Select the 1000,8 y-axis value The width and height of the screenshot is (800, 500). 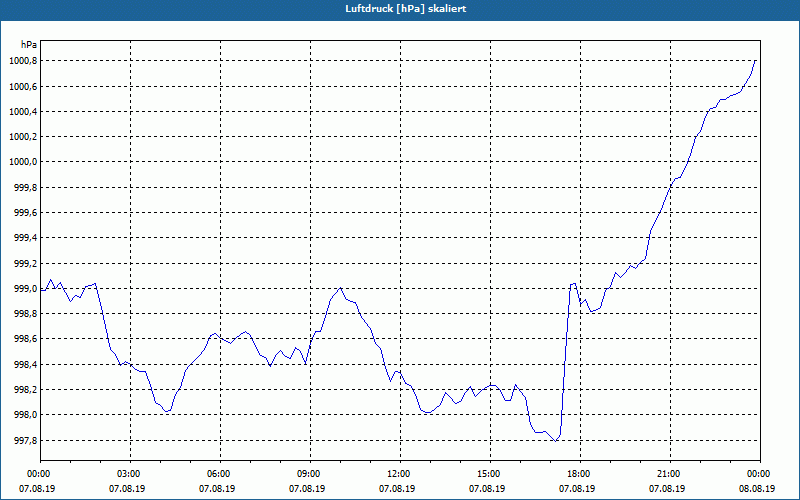23,61
